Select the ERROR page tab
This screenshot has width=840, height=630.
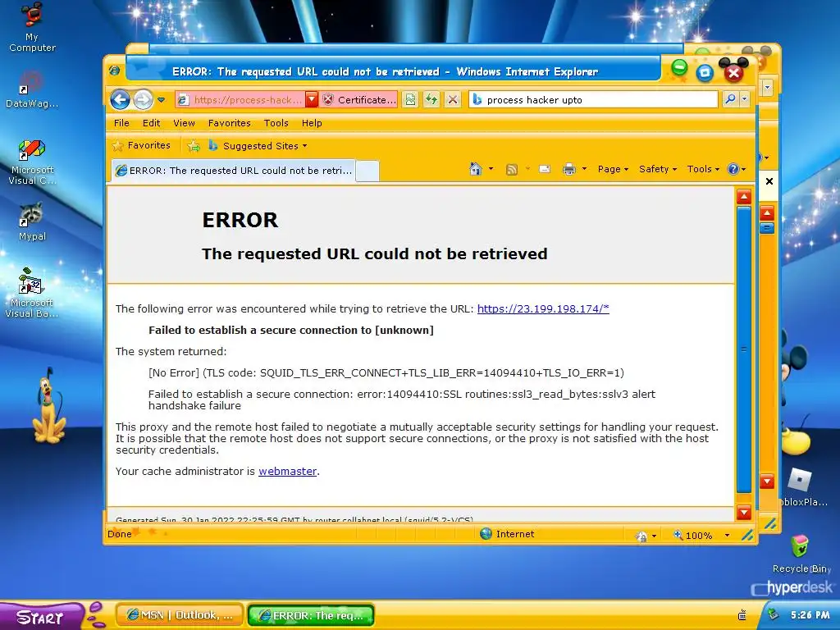[x=234, y=171]
